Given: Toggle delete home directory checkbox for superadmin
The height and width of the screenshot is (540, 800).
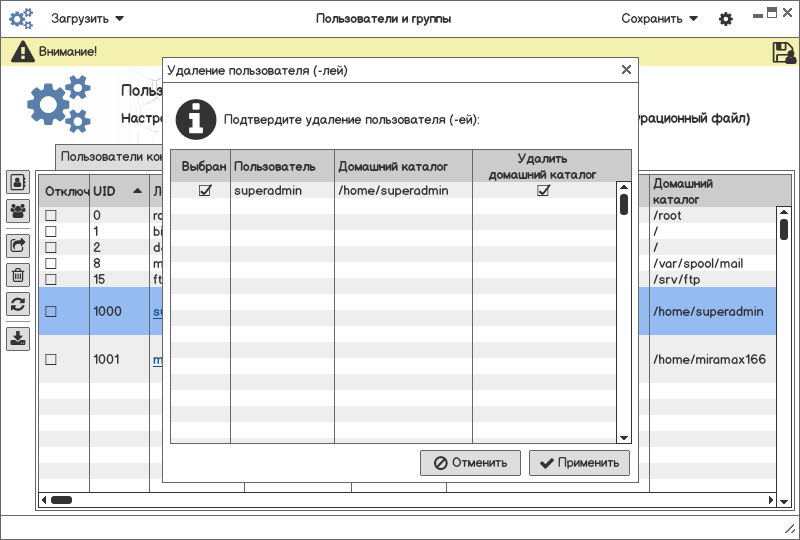Looking at the screenshot, I should [x=543, y=191].
